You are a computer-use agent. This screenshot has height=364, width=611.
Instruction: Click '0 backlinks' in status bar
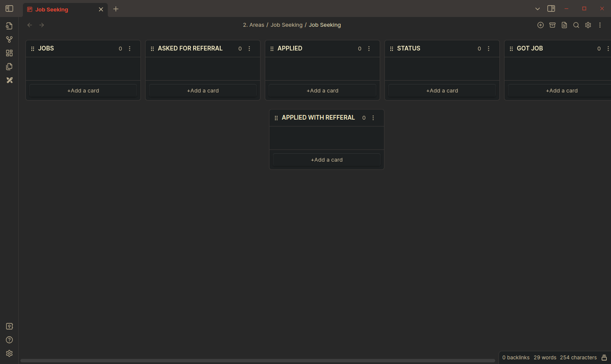516,358
